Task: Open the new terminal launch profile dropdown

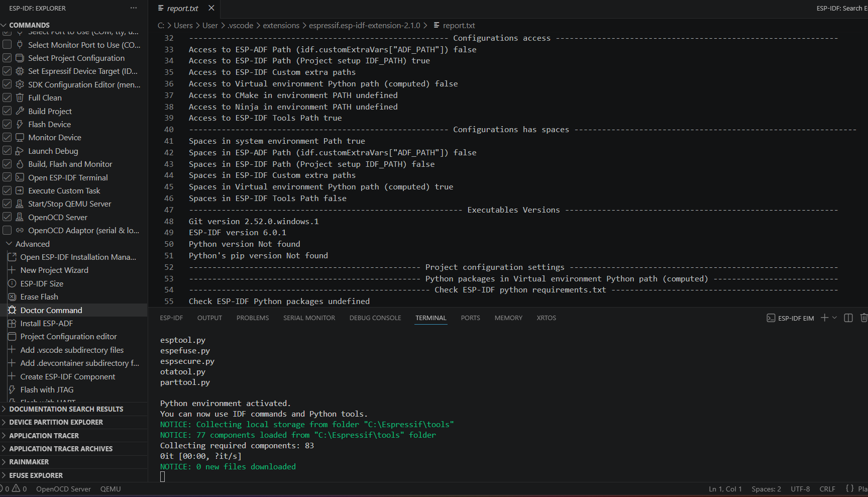Action: coord(835,318)
